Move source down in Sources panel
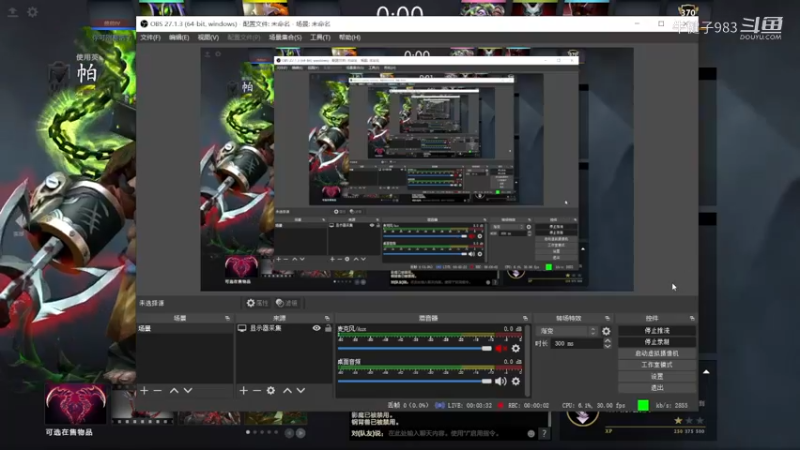This screenshot has height=450, width=800. (301, 390)
